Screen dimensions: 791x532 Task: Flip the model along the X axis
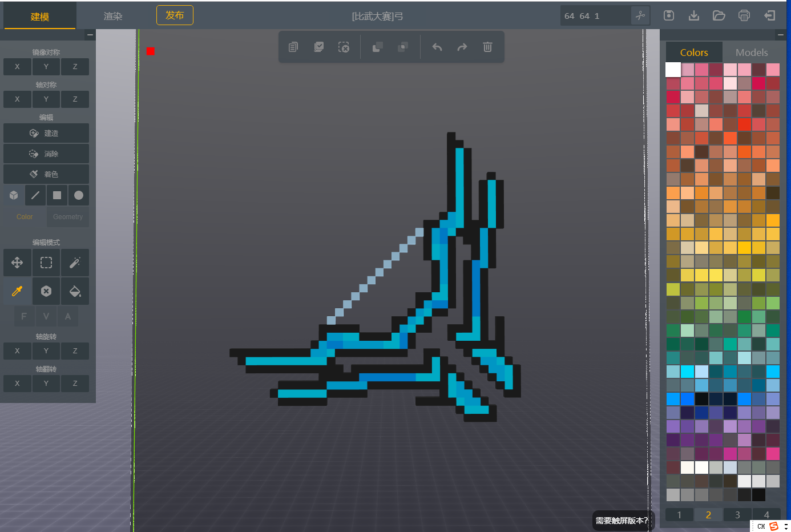coord(17,384)
